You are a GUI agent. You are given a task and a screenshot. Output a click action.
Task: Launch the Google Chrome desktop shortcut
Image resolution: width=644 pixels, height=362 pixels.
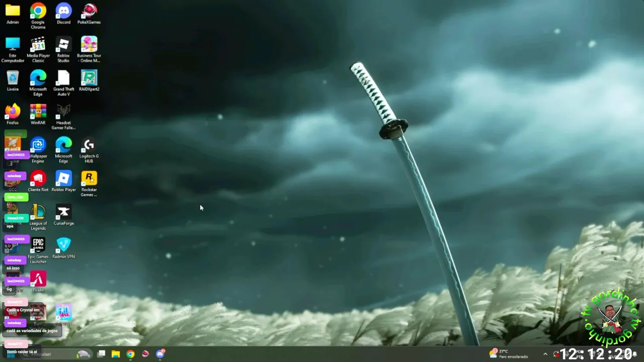(x=38, y=16)
